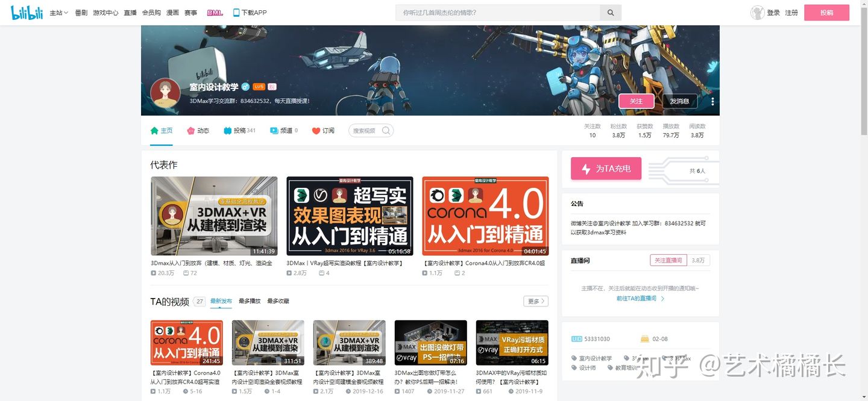Open the 出图没做灯带 video thumbnail

pos(431,343)
